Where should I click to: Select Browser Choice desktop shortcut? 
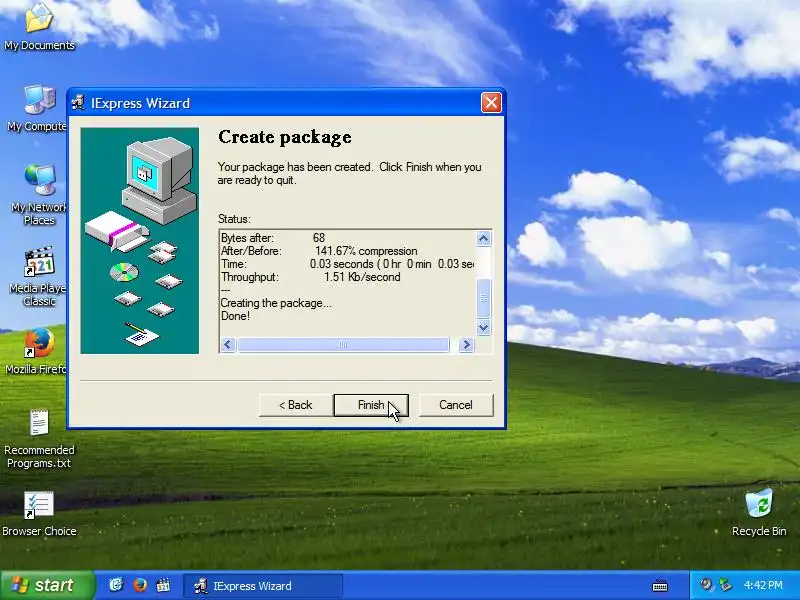point(39,514)
